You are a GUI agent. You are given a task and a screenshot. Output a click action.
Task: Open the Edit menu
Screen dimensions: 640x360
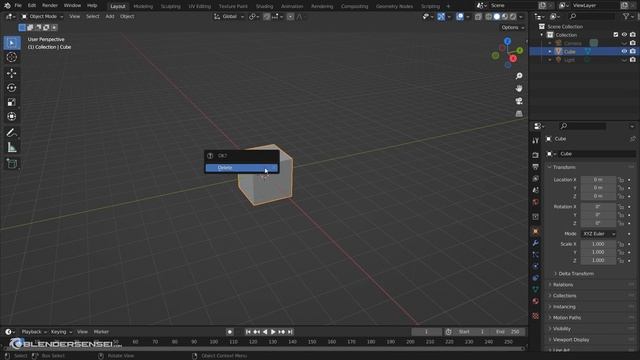(32, 6)
